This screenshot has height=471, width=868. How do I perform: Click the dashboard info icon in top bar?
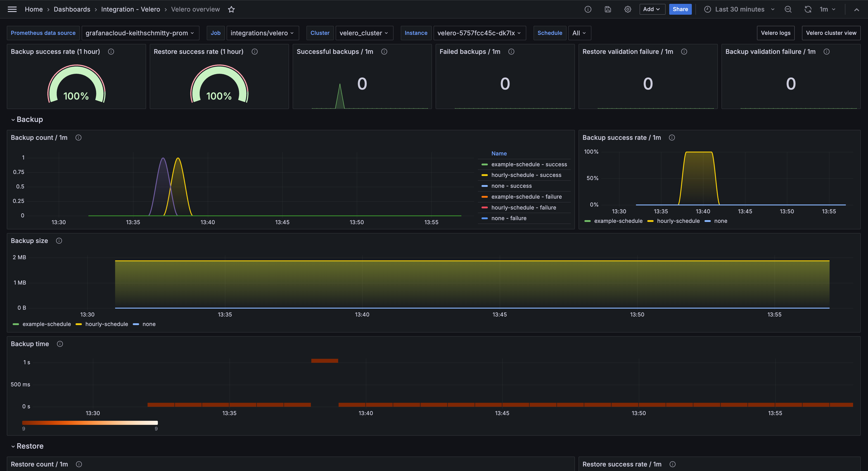coord(588,9)
